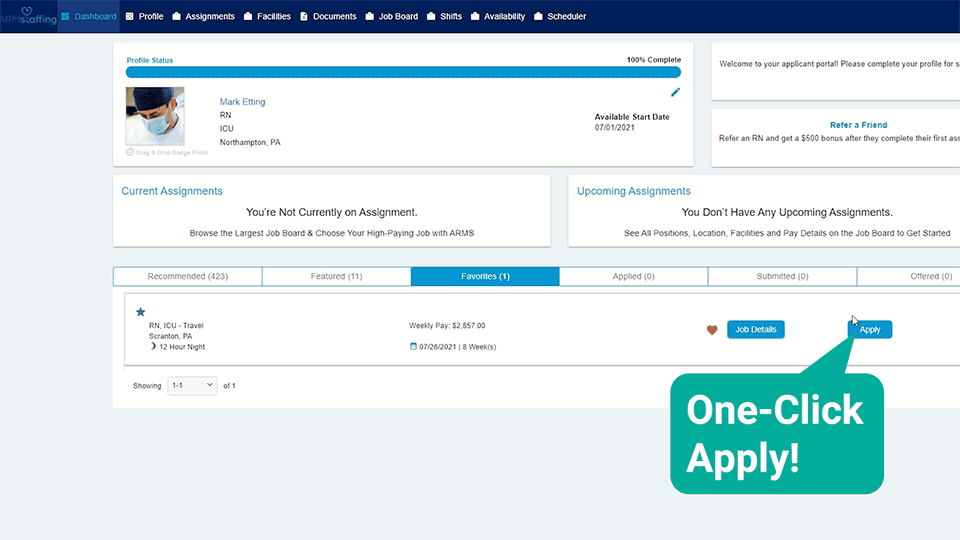Click the calendar icon beside 07/26/2021
Image resolution: width=960 pixels, height=540 pixels.
coord(414,347)
